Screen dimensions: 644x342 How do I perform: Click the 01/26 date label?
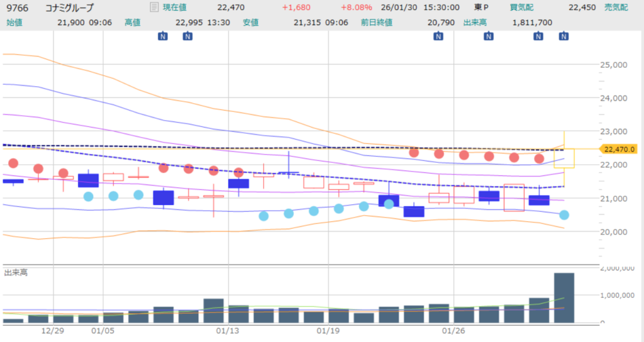pyautogui.click(x=454, y=331)
